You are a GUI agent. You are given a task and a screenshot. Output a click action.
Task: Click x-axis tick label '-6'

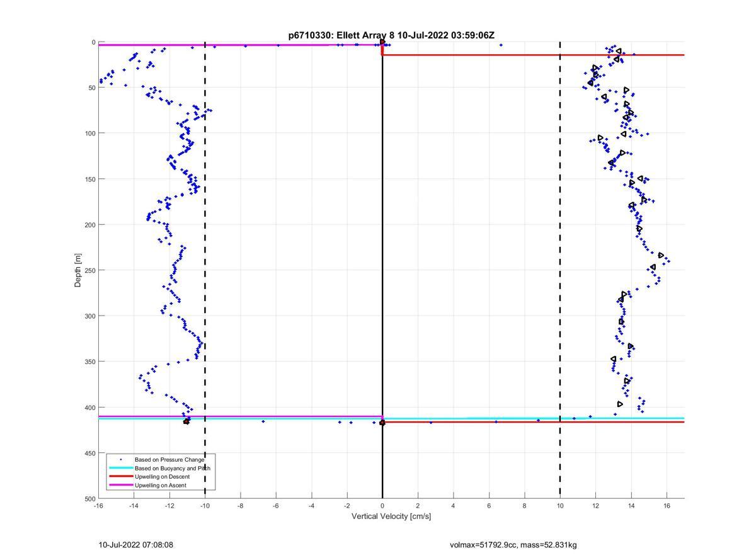(276, 505)
